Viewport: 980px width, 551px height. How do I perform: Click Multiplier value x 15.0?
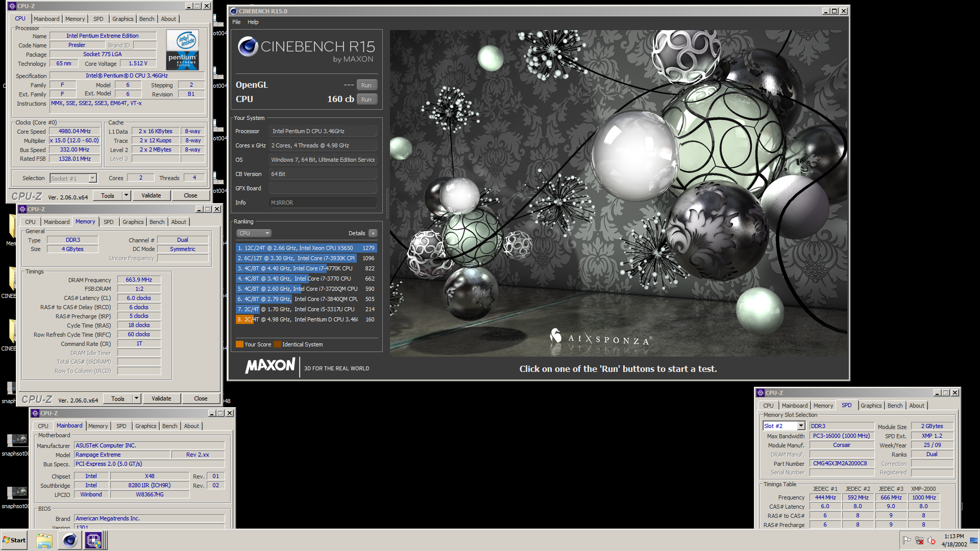(x=75, y=140)
